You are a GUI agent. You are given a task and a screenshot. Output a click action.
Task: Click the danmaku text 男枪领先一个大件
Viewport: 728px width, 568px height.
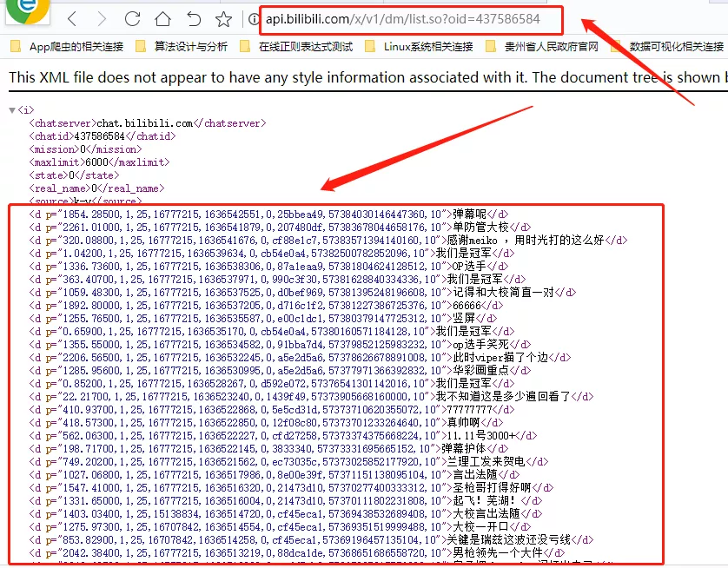click(x=497, y=552)
